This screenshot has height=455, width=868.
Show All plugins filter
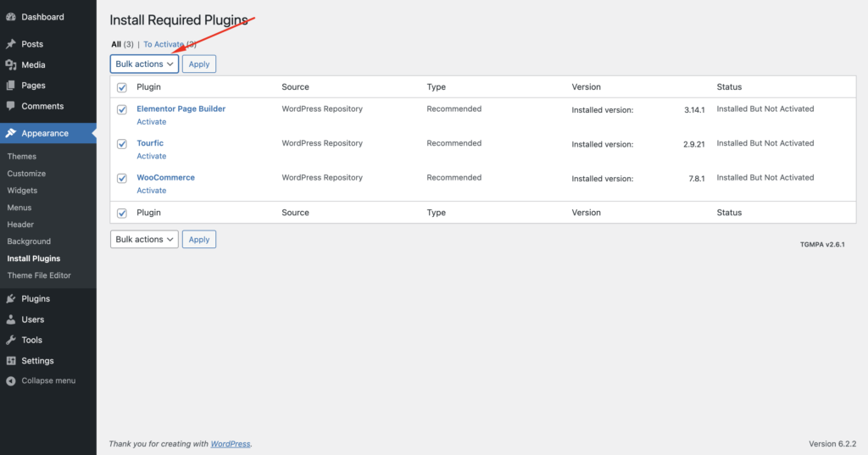click(115, 44)
